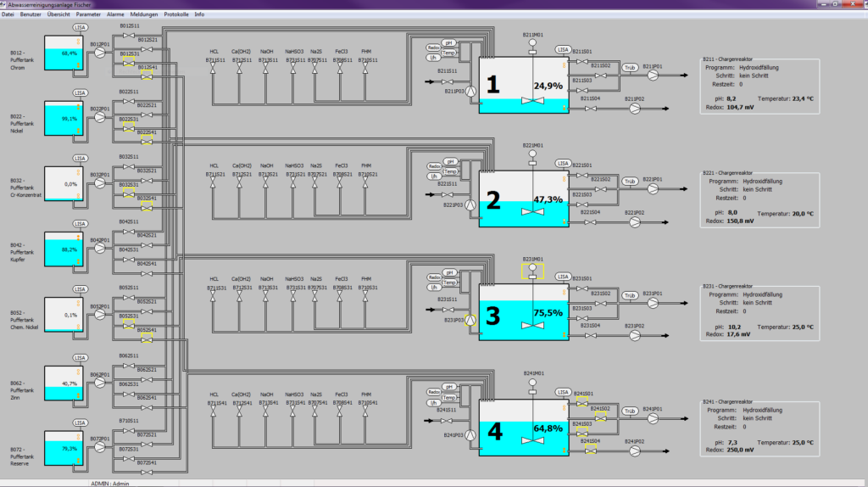Select circulation pump B231P03 on reactor 3

pos(470,321)
